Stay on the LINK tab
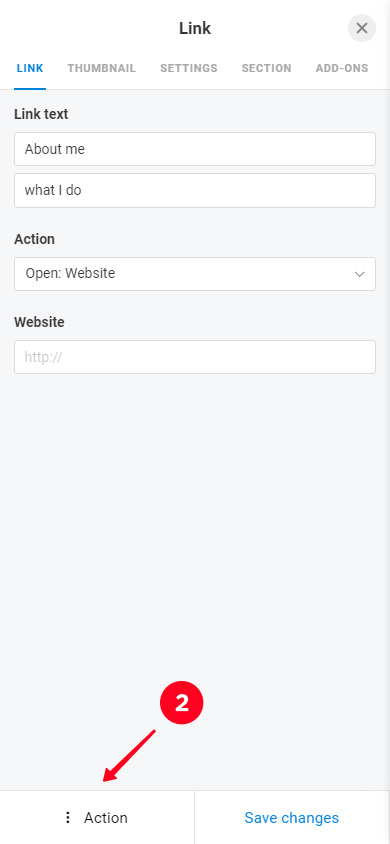Screen dimensions: 390x844 30,68
